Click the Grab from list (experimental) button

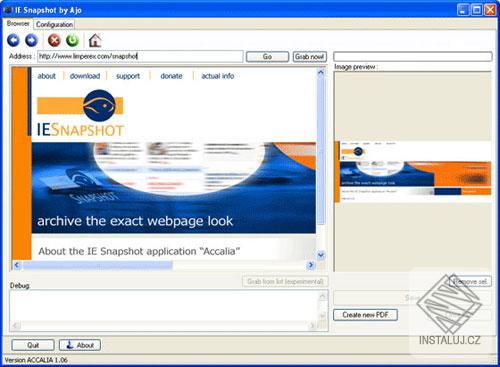click(285, 282)
